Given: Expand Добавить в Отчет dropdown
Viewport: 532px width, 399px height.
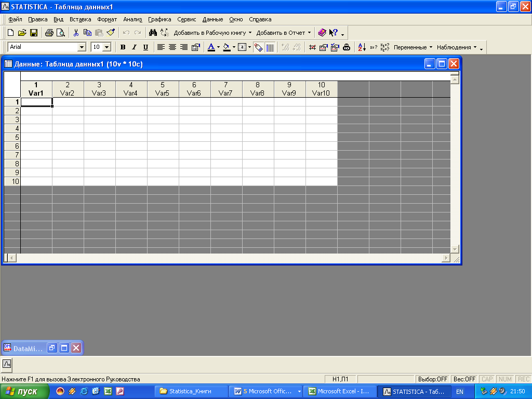Looking at the screenshot, I should click(309, 33).
